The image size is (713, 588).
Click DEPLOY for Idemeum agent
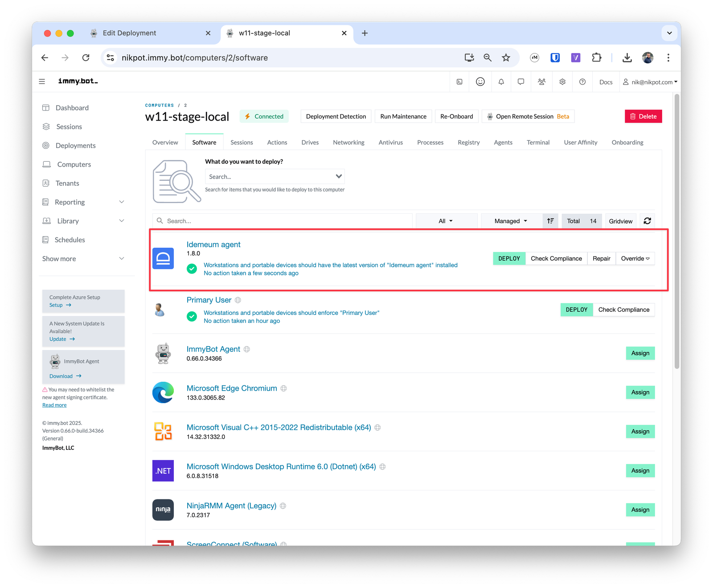[x=509, y=258]
